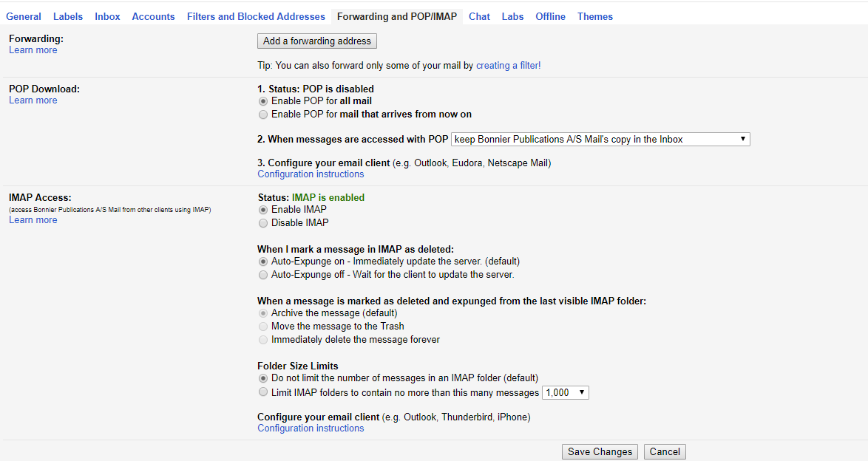Select Enable POP for all mail
Viewport: 868px width, 461px height.
[x=263, y=101]
